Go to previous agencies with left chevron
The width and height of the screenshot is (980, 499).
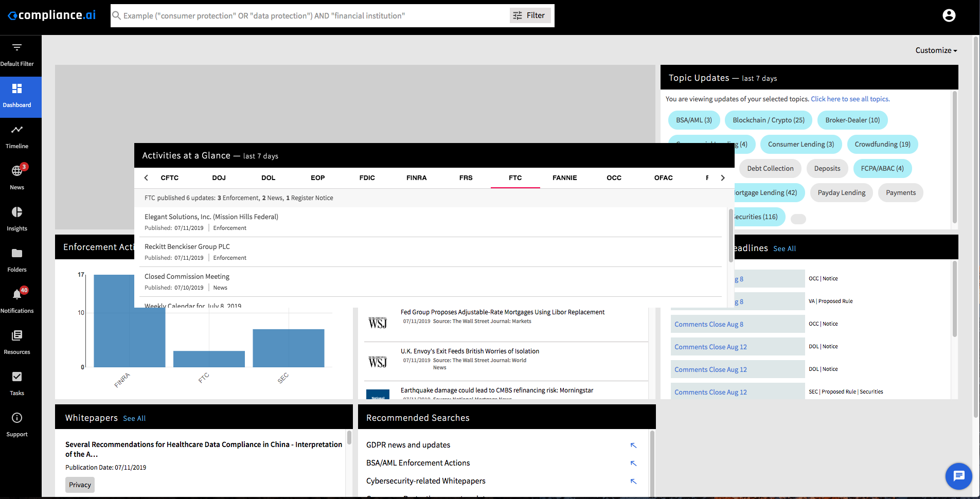click(x=146, y=177)
